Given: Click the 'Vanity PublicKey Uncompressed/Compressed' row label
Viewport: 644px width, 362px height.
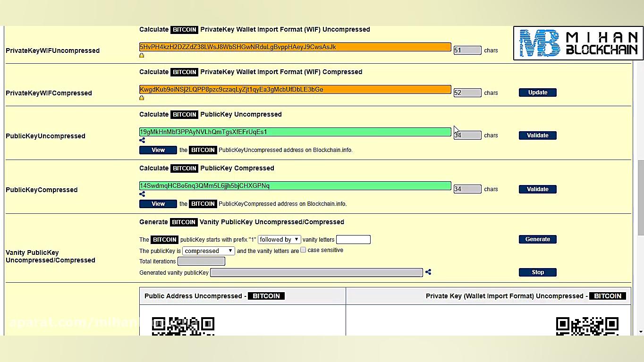Looking at the screenshot, I should click(x=51, y=256).
